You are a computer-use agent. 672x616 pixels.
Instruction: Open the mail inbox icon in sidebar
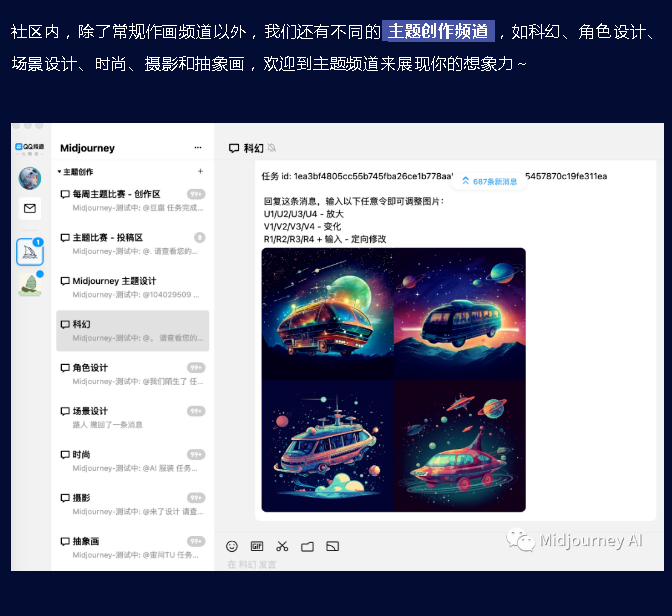(x=30, y=208)
